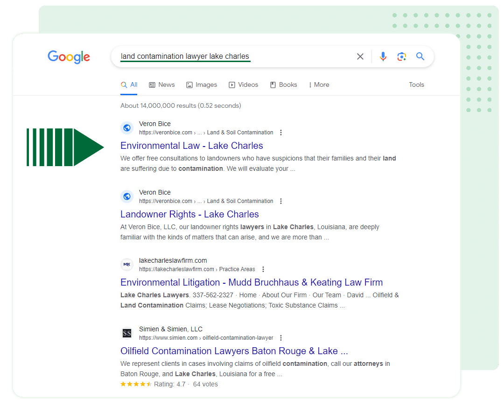
Task: Click the SS favicon for Simien & Simien
Action: pos(127,333)
